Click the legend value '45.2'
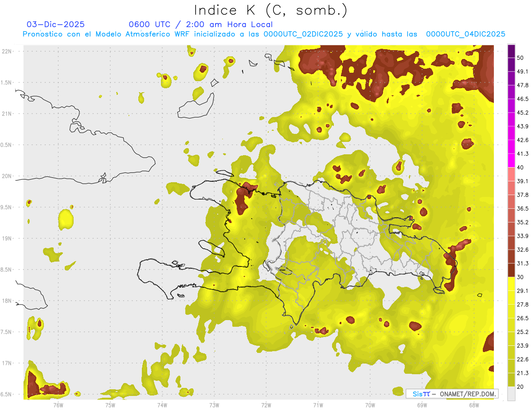Image resolution: width=532 pixels, height=411 pixels. [x=523, y=113]
